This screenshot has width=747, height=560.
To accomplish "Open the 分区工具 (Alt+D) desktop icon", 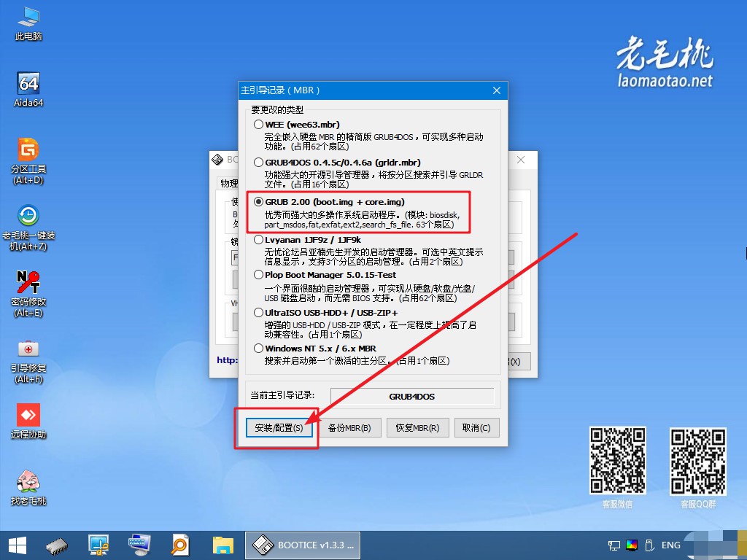I will pyautogui.click(x=28, y=161).
